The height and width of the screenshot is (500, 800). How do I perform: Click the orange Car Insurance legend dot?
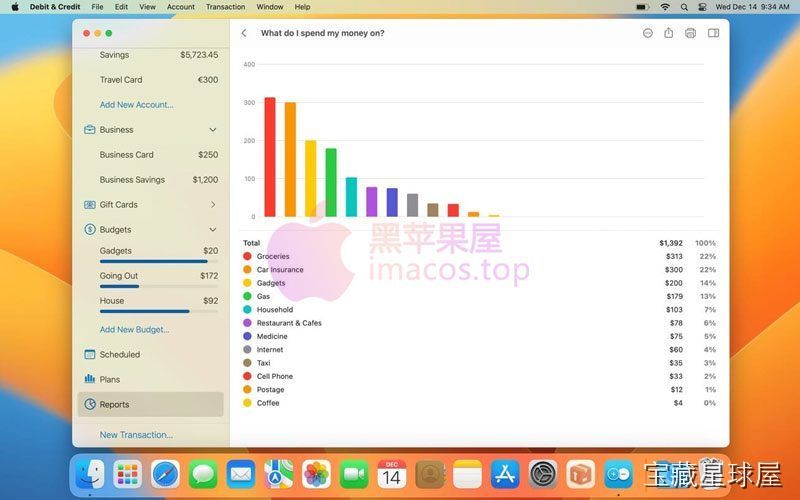tap(247, 269)
